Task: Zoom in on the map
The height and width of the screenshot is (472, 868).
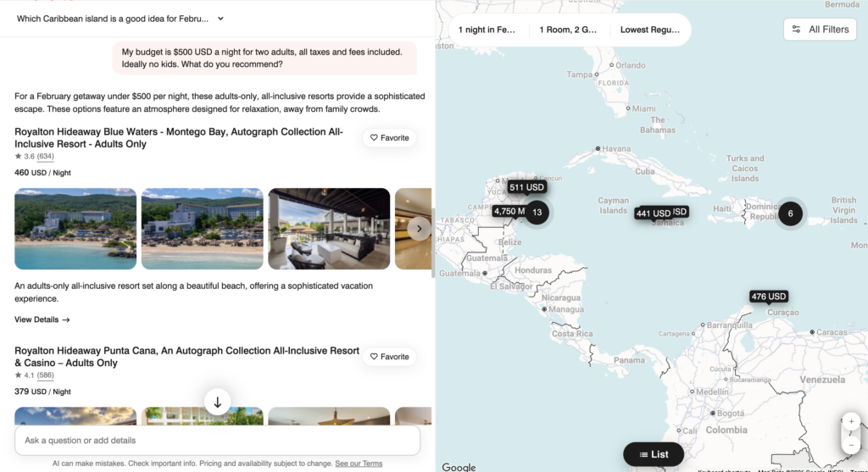Action: pyautogui.click(x=851, y=422)
